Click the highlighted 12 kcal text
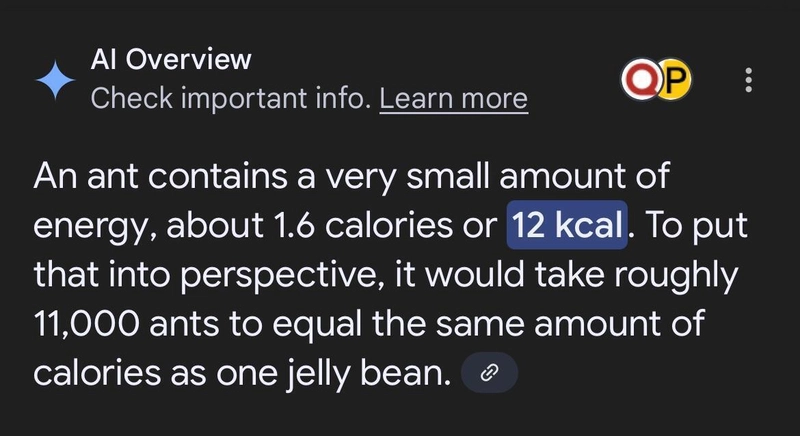 (567, 225)
